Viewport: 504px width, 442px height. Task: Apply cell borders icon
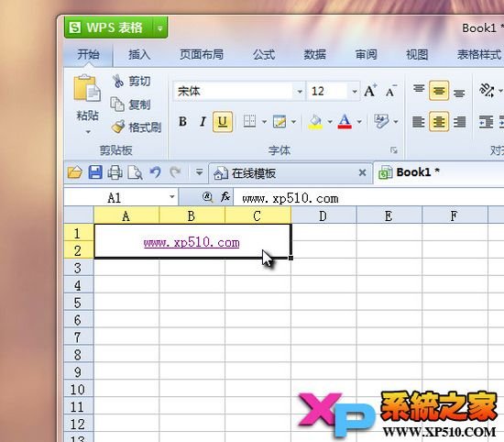249,122
